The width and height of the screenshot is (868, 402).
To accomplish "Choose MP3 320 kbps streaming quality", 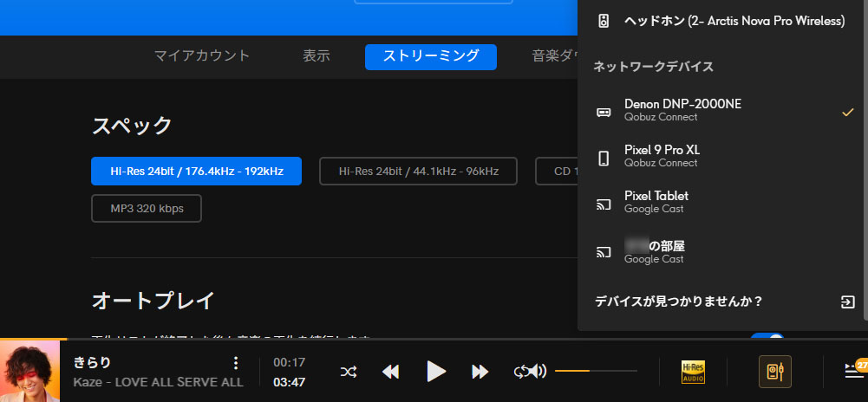I will (x=147, y=209).
